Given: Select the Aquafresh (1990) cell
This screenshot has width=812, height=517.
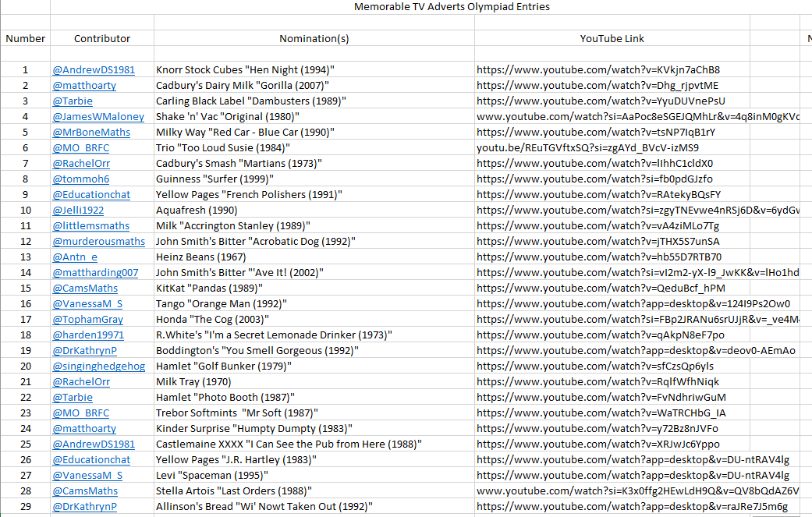Looking at the screenshot, I should point(314,210).
